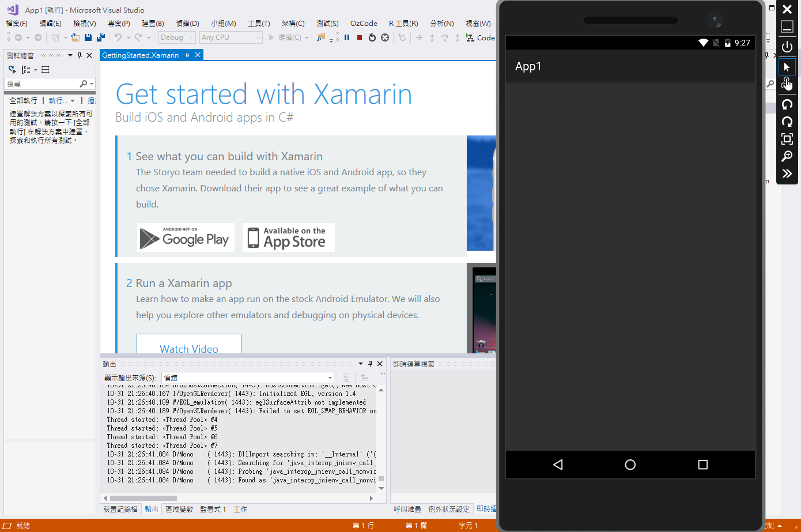
Task: Open the output source dropdown
Action: (330, 378)
